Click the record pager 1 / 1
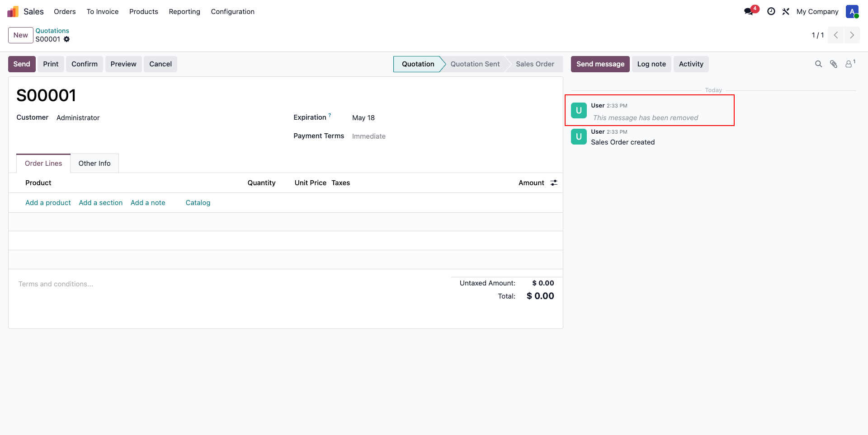 coord(818,35)
